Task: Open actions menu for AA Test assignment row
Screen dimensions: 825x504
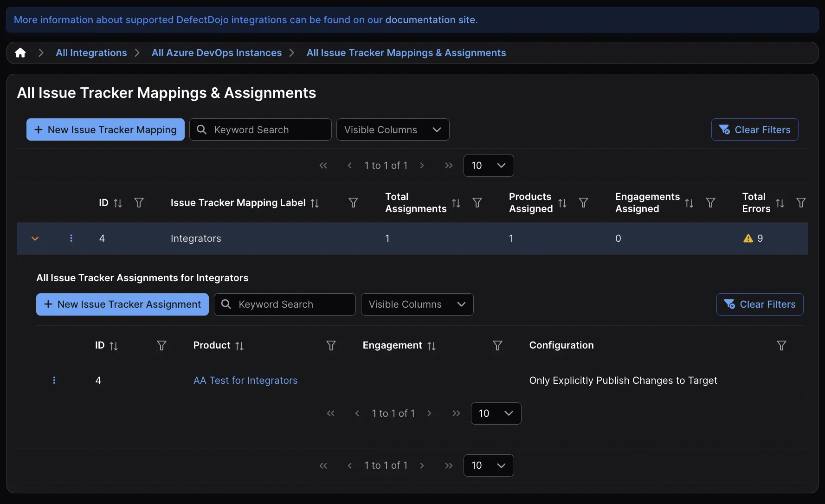Action: (x=54, y=380)
